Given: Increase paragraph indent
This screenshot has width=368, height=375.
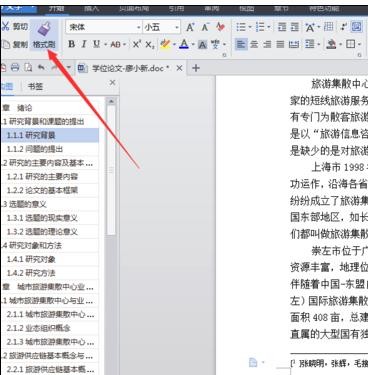Looking at the screenshot, I should click(x=295, y=27).
